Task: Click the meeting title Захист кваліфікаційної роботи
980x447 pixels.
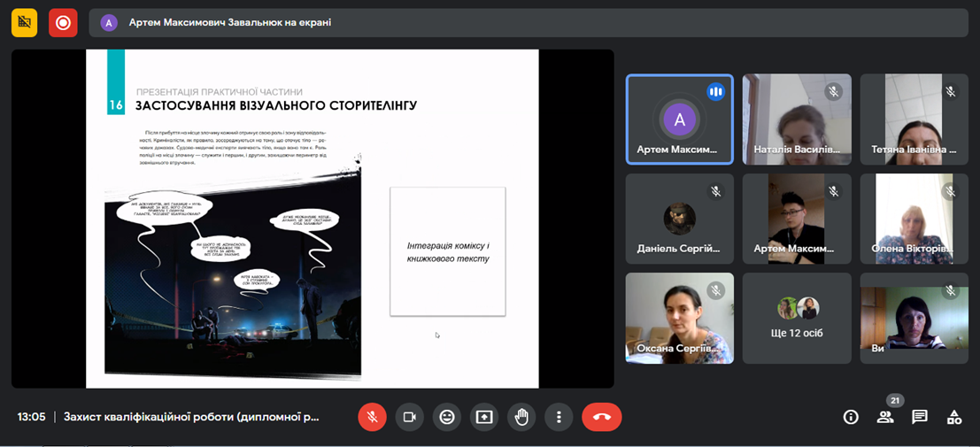Action: tap(191, 417)
